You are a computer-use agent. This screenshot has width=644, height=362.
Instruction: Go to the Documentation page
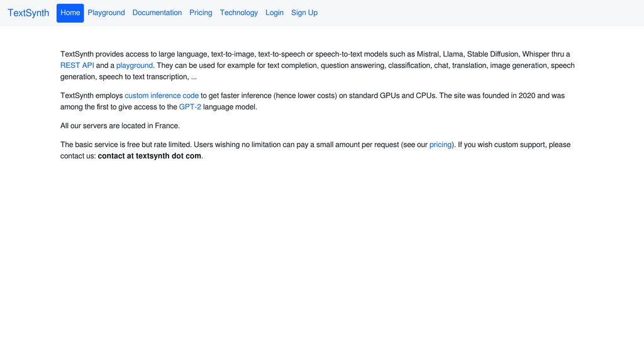[x=157, y=13]
